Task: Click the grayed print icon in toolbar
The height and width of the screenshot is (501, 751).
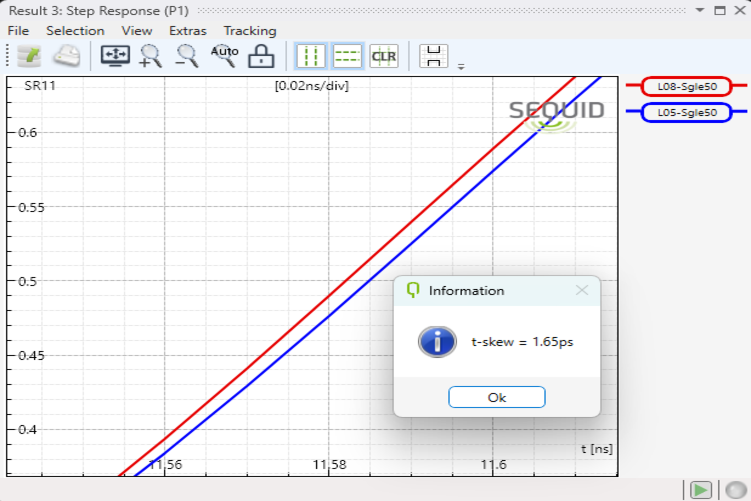Action: tap(67, 56)
